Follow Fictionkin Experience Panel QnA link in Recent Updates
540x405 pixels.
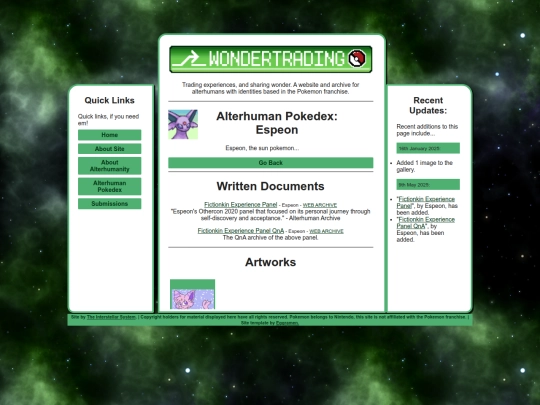[426, 223]
